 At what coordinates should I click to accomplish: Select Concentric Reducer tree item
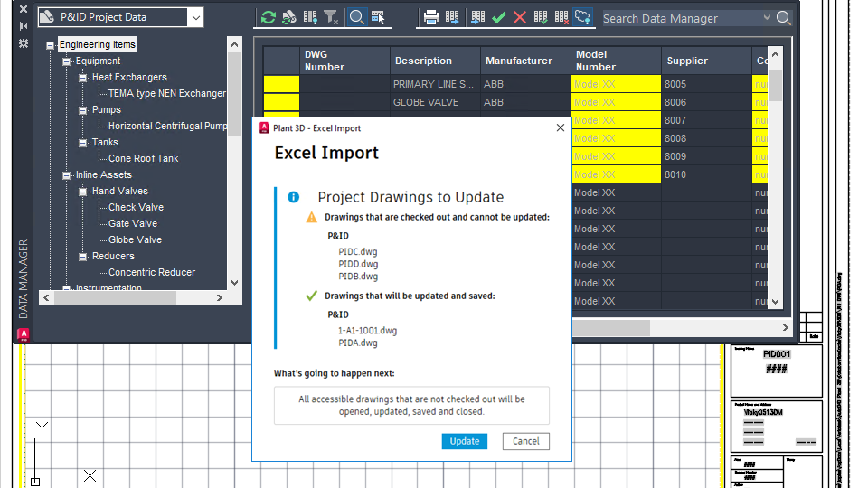tap(152, 272)
